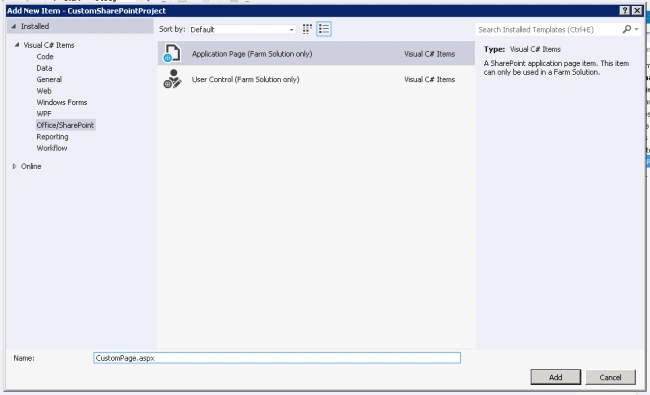Screen dimensions: 650x395
Task: Select the General category
Action: (49, 80)
